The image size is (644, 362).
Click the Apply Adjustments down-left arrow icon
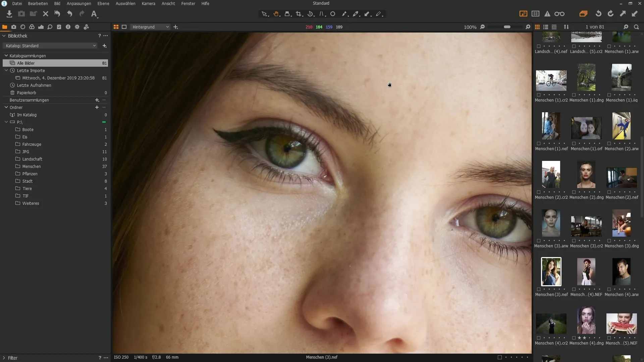pyautogui.click(x=635, y=14)
